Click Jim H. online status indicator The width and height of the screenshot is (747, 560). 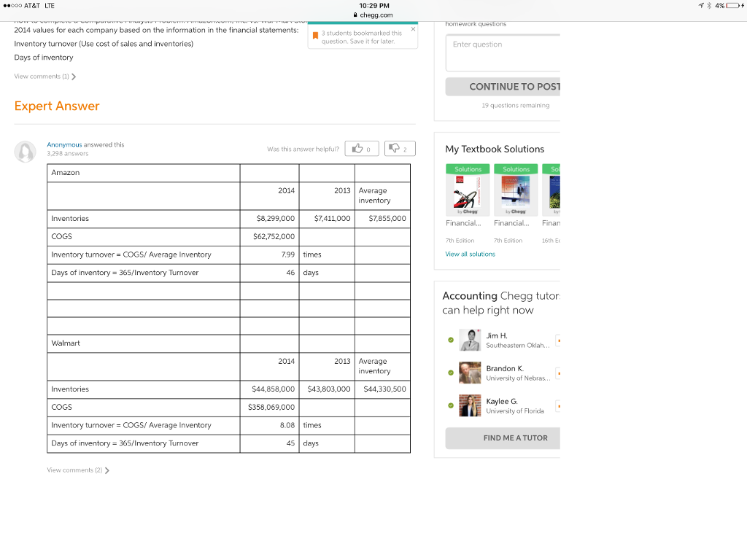tap(451, 340)
